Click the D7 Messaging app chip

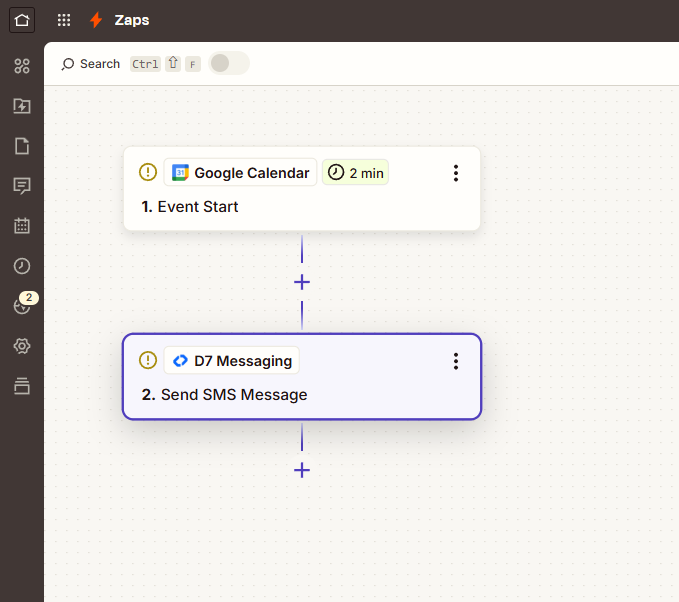232,360
